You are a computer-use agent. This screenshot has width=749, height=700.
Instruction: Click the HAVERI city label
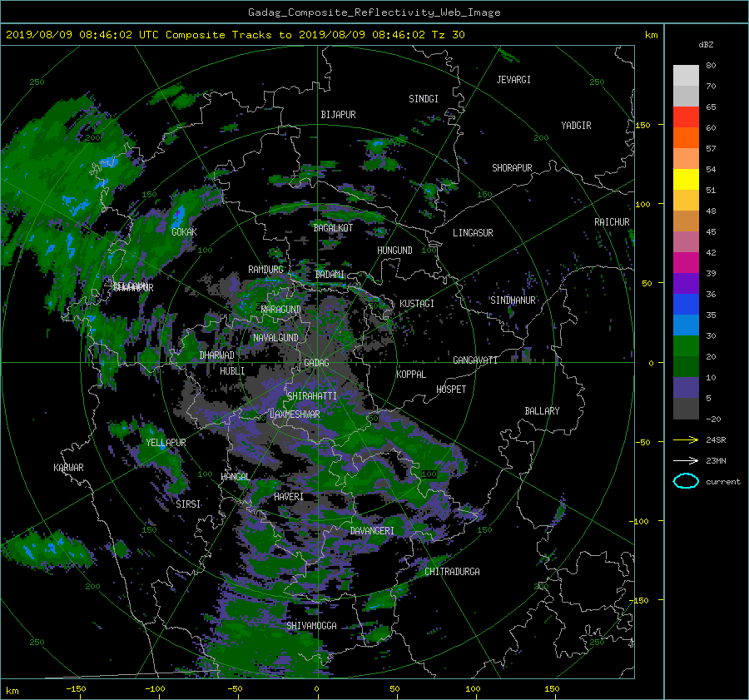(289, 497)
